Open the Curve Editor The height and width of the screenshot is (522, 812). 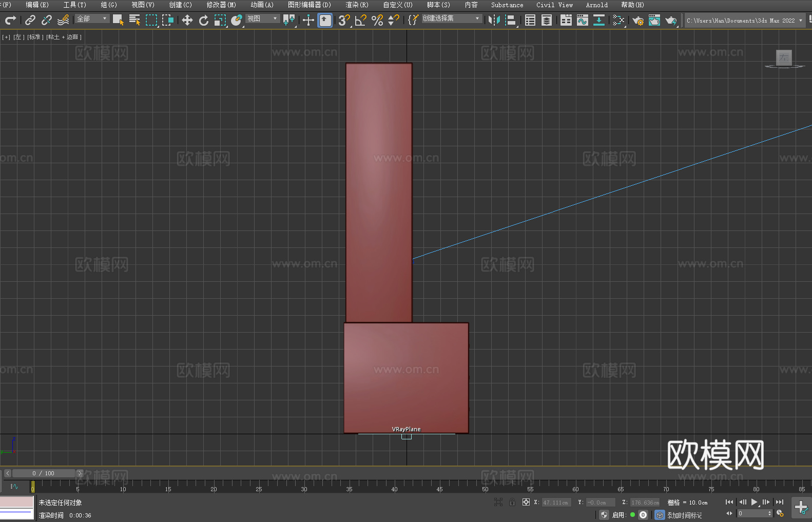coord(583,20)
